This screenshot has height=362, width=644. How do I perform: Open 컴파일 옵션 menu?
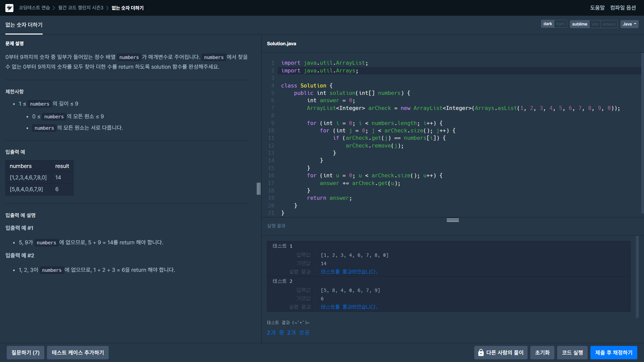tap(623, 8)
